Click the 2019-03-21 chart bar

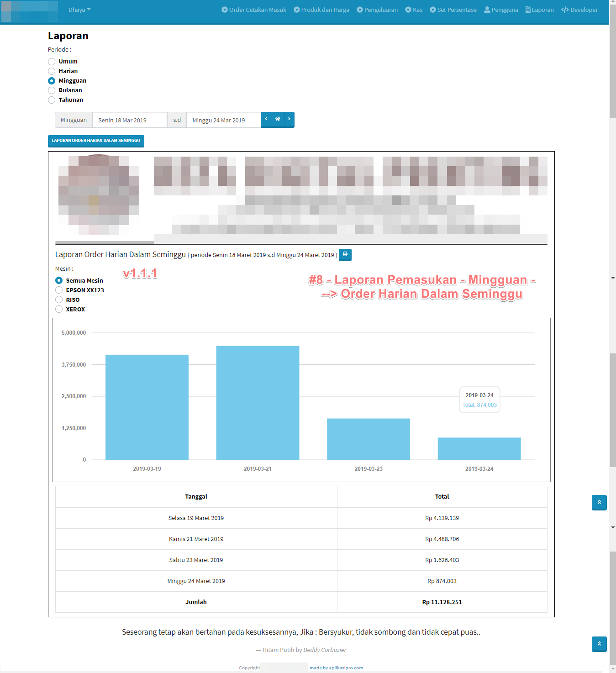tap(258, 402)
